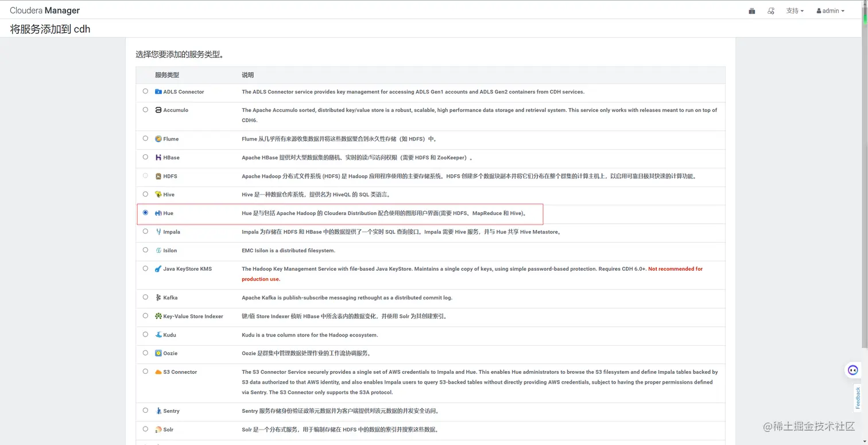
Task: Select the Kudu radio button
Action: (145, 334)
